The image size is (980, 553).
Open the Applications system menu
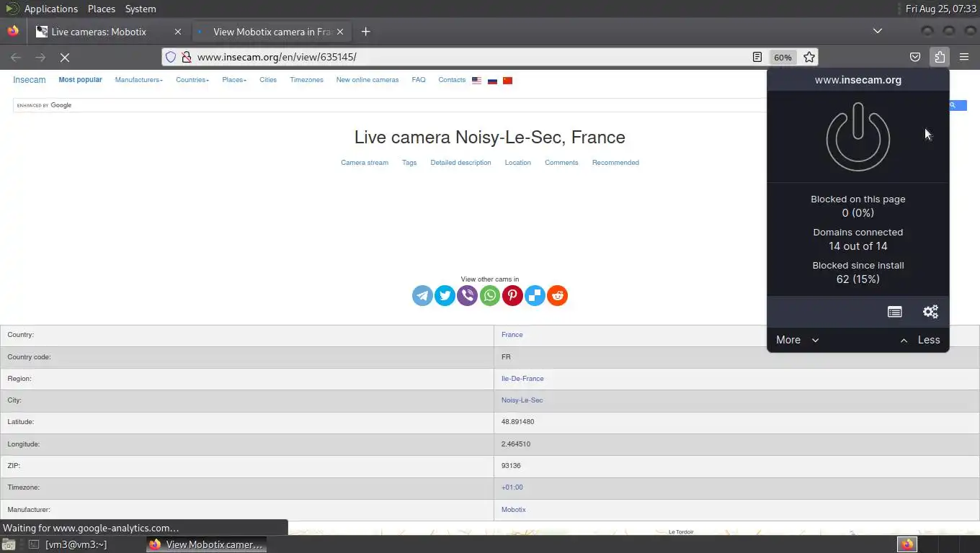click(50, 9)
